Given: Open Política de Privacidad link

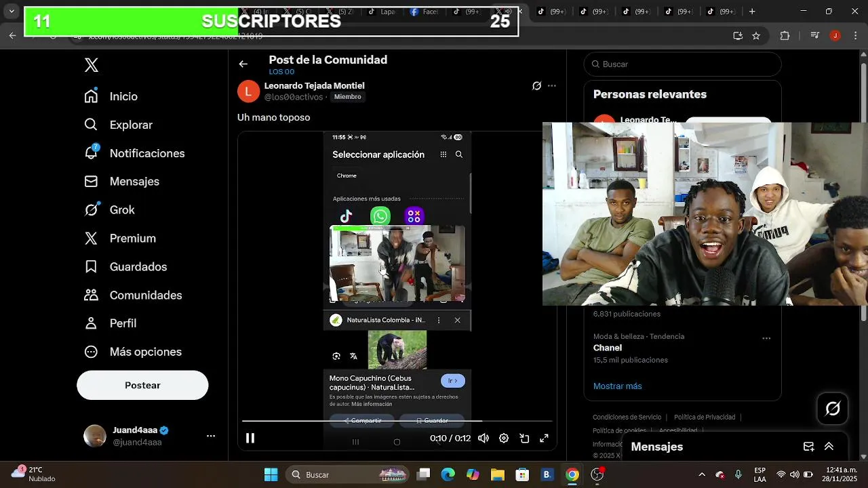Looking at the screenshot, I should pos(705,418).
